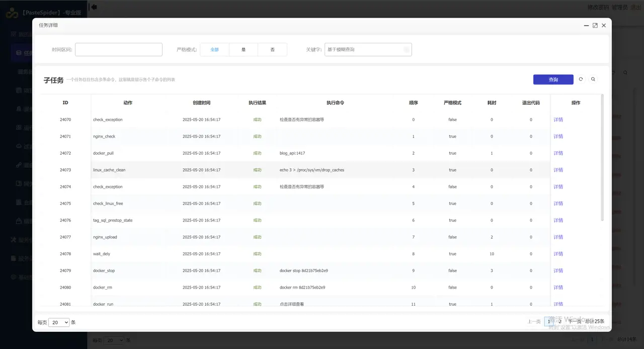This screenshot has height=349, width=644.
Task: Select 否 for 严格模式 filter
Action: point(273,49)
